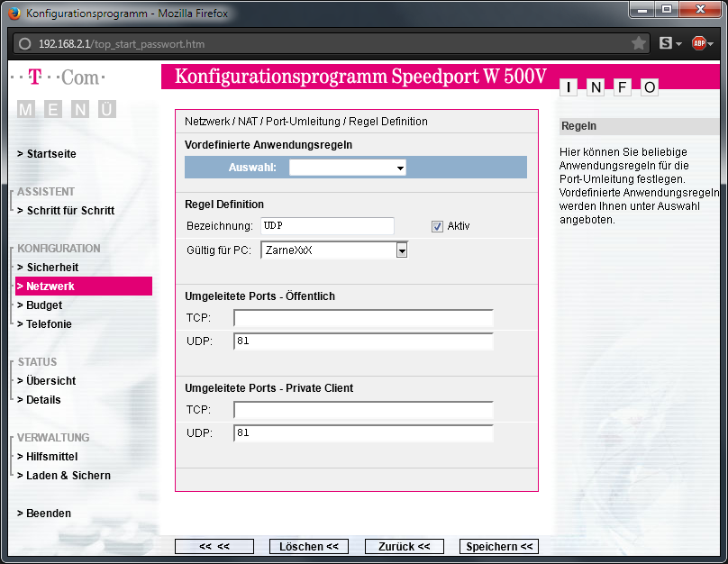728x564 pixels.
Task: Open the Auswahl predefined rules dropdown
Action: 347,168
